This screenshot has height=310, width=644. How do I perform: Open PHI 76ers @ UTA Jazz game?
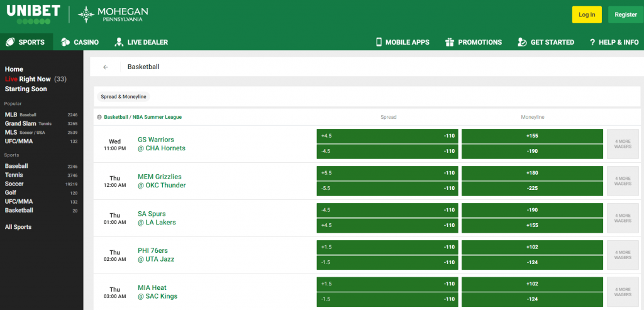(156, 255)
